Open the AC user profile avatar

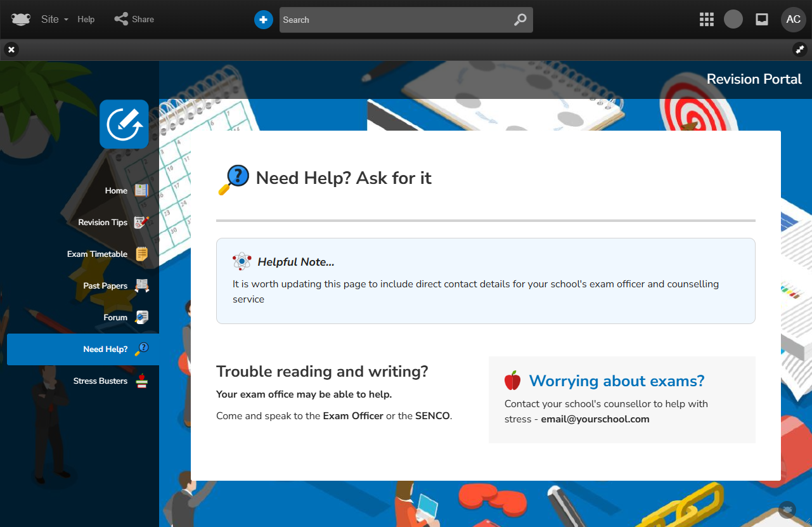pyautogui.click(x=793, y=20)
